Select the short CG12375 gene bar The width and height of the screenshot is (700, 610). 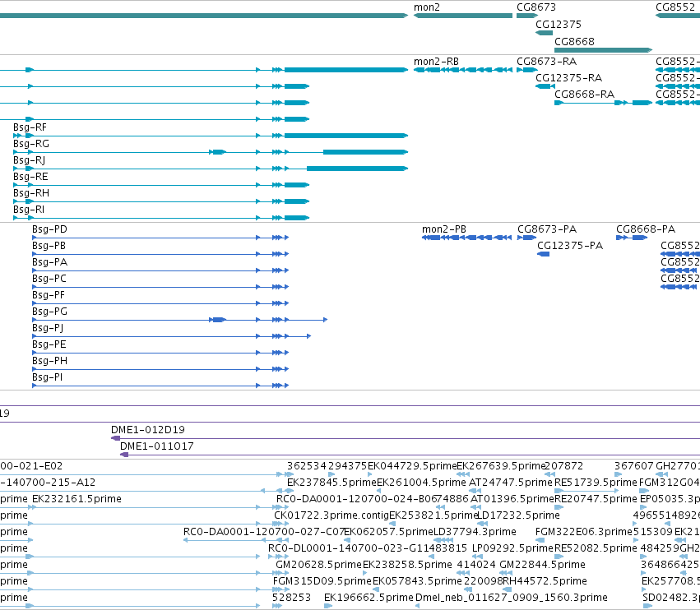click(x=545, y=33)
